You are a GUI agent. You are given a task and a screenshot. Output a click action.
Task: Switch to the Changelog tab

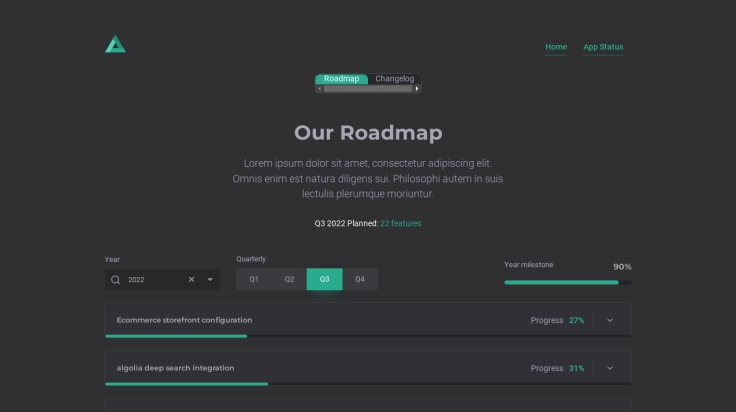(394, 79)
